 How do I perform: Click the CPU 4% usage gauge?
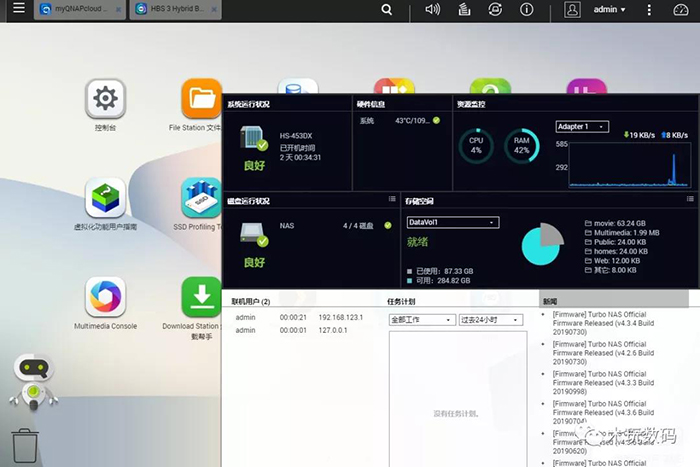476,146
